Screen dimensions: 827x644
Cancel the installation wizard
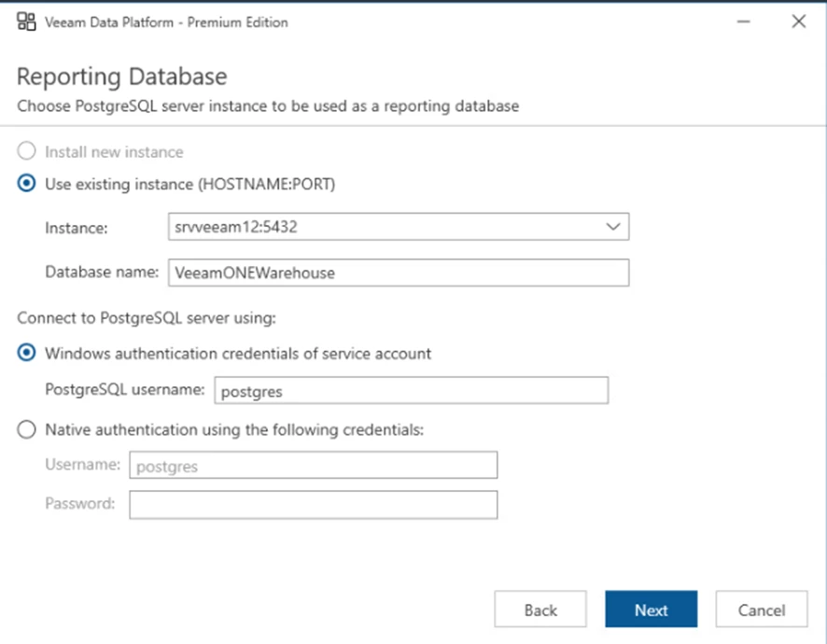pyautogui.click(x=762, y=610)
